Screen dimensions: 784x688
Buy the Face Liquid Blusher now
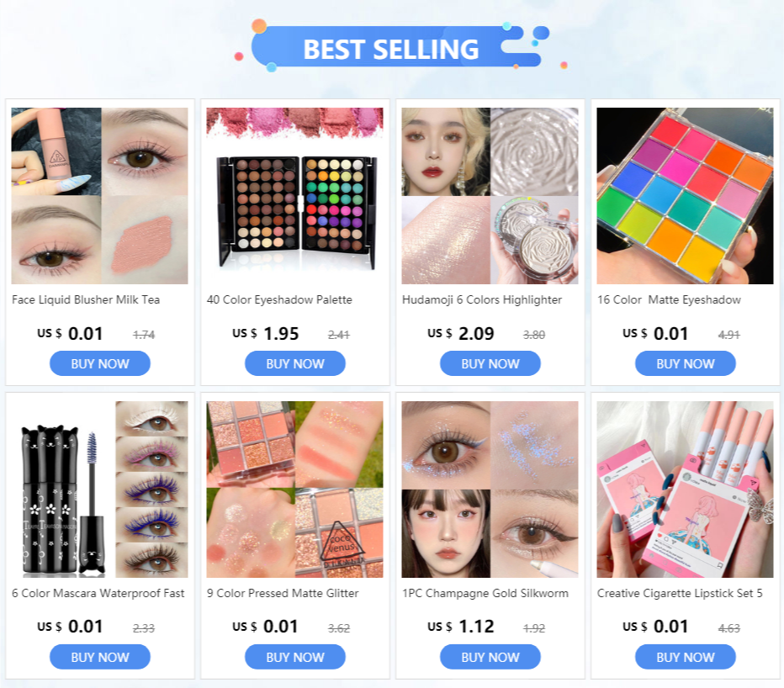(100, 363)
